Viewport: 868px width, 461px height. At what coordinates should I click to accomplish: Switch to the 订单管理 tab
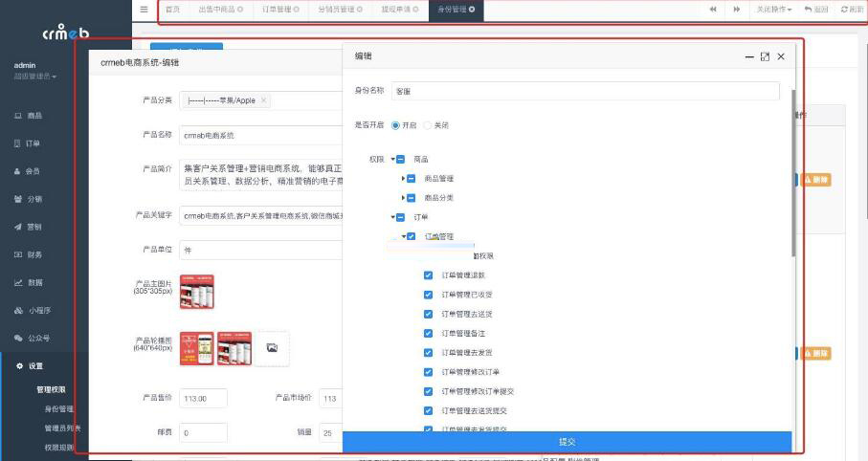point(277,10)
